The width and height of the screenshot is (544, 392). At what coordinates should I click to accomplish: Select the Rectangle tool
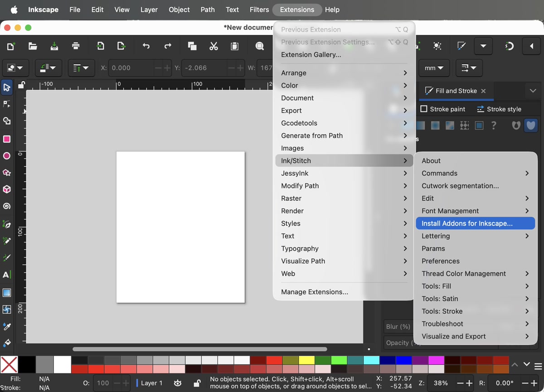(x=7, y=139)
